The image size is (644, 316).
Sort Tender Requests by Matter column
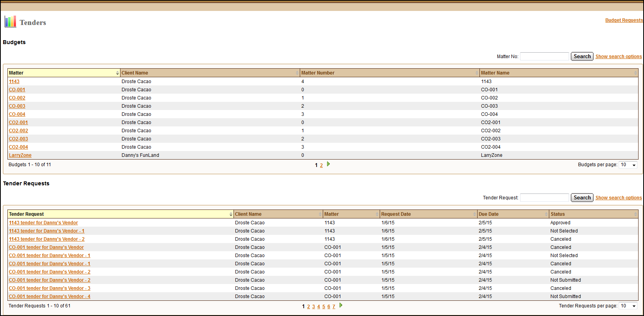click(351, 214)
